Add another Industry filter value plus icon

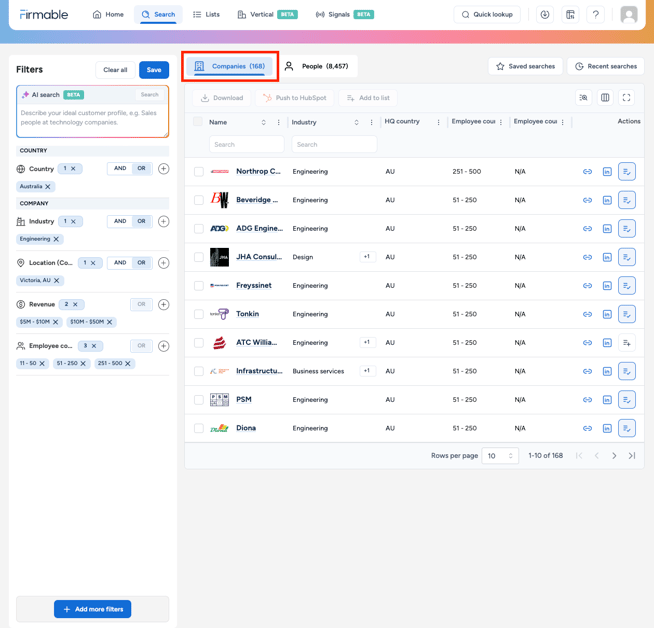[x=164, y=221]
